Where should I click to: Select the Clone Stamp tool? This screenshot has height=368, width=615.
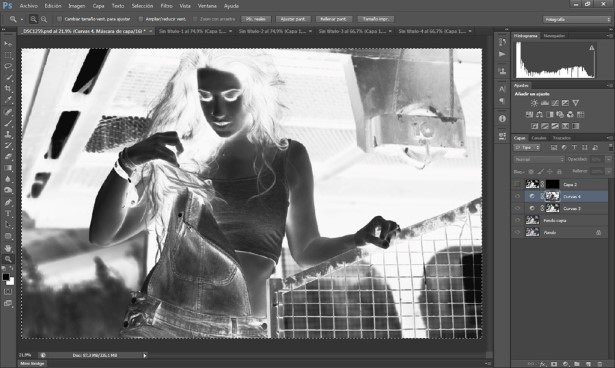pos(8,134)
